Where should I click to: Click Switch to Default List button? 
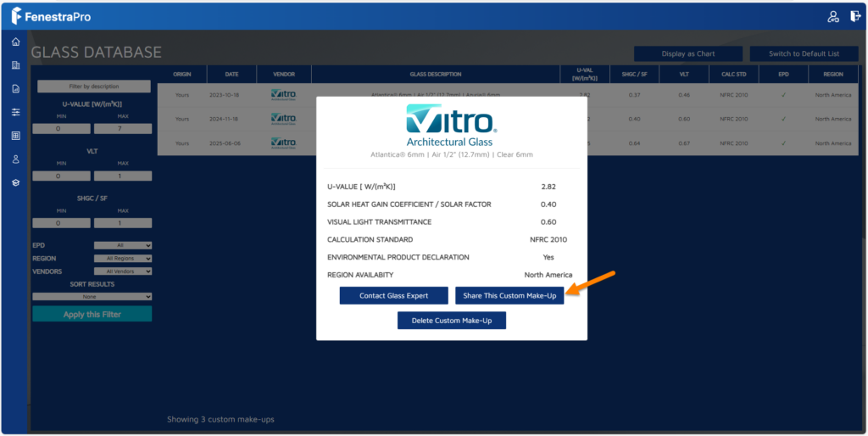click(x=804, y=53)
